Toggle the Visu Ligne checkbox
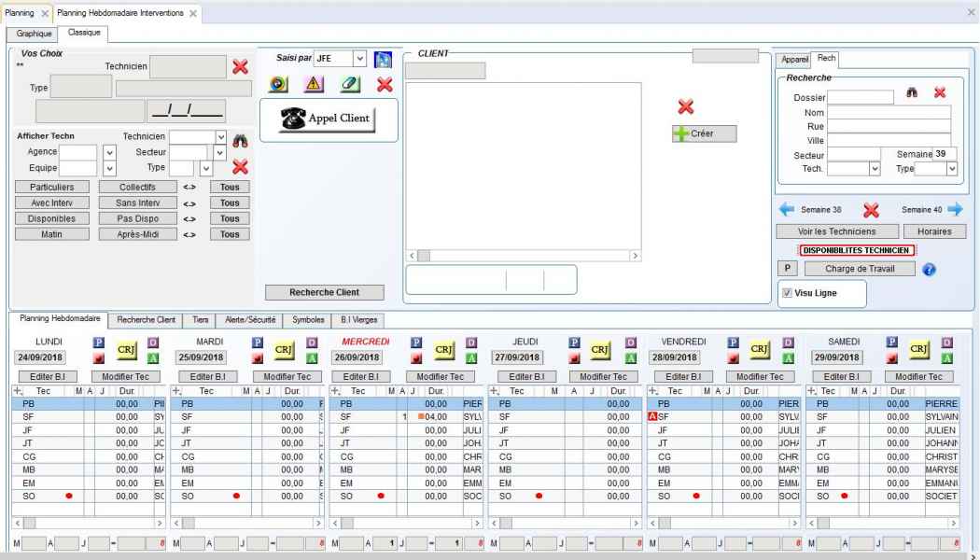This screenshot has width=980, height=560. coord(787,292)
